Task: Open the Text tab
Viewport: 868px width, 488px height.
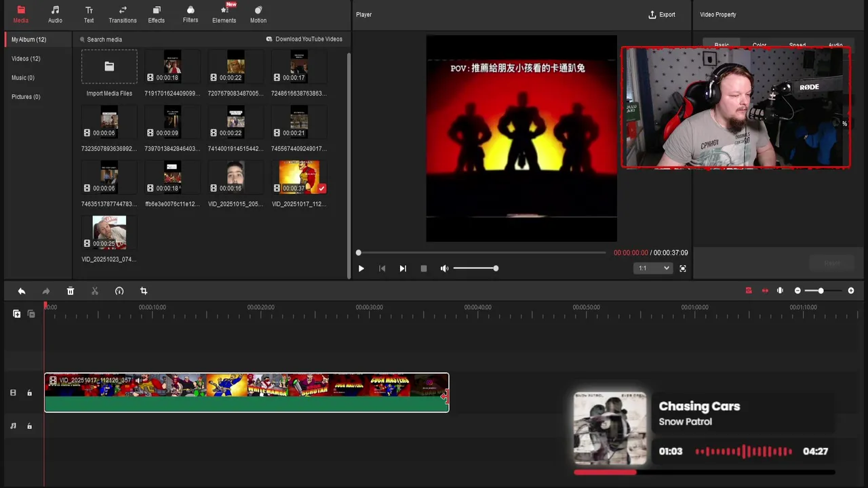Action: click(89, 14)
